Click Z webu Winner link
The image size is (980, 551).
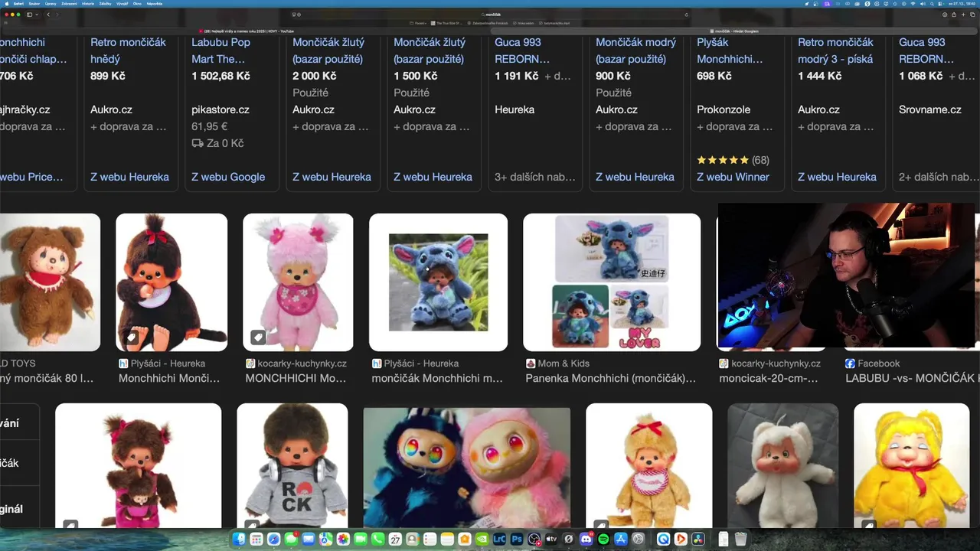point(733,177)
